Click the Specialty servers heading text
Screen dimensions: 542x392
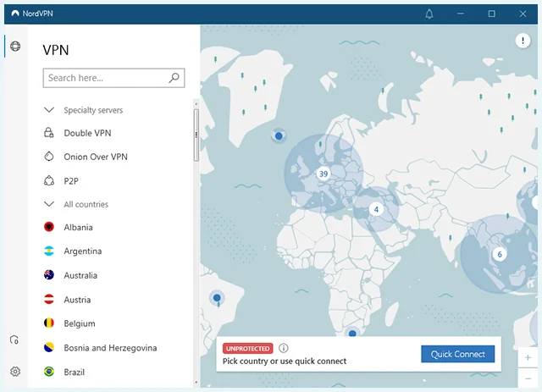(x=93, y=110)
